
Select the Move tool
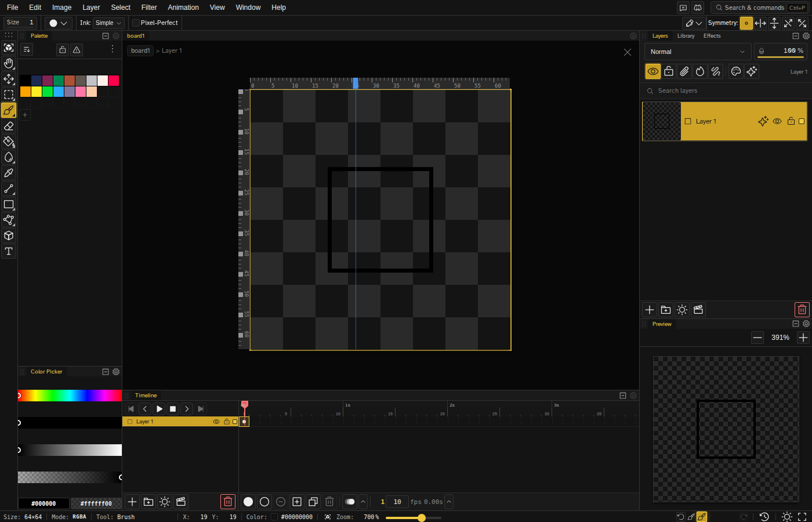coord(9,79)
